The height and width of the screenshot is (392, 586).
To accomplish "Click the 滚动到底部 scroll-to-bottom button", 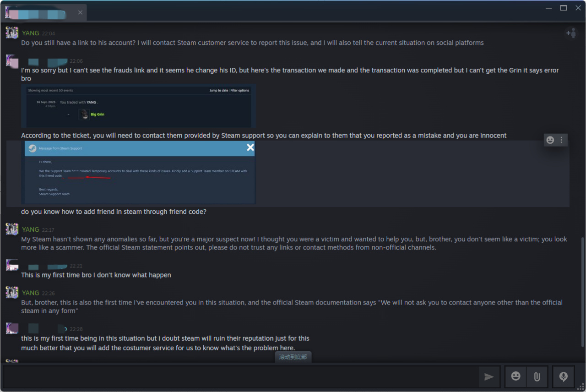I will click(x=293, y=357).
